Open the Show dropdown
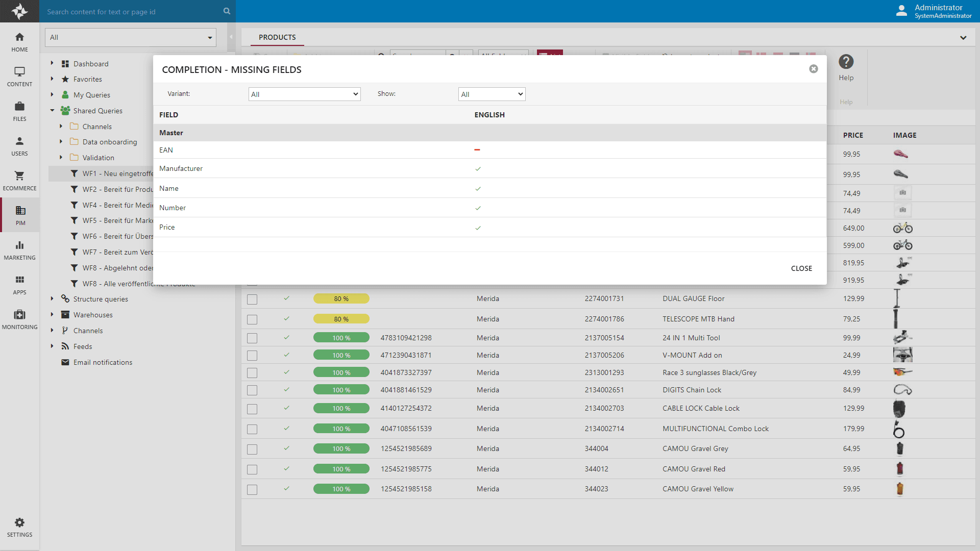The image size is (980, 551). pyautogui.click(x=492, y=94)
